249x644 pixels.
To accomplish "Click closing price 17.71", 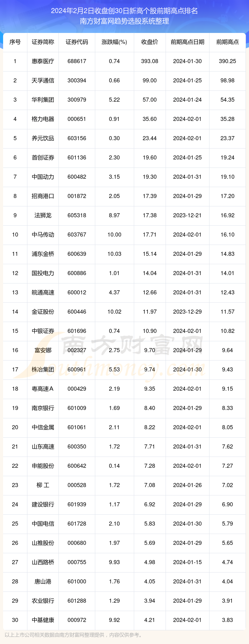I will point(150,235).
